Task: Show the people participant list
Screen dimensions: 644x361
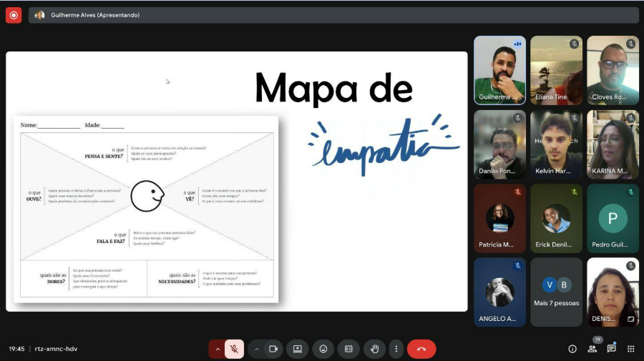Action: coord(592,349)
